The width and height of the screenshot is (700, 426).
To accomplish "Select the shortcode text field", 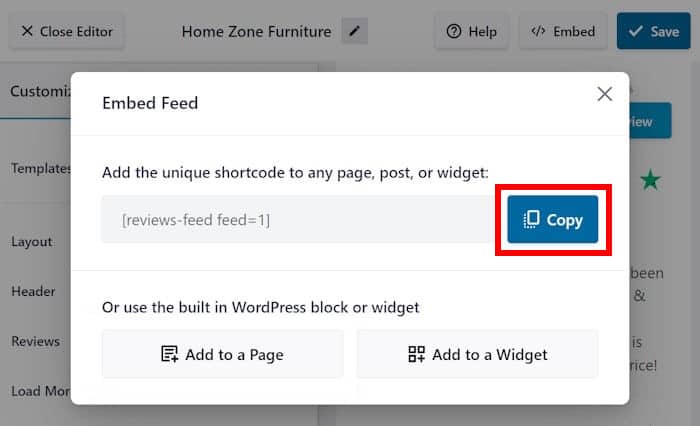I will click(x=298, y=219).
